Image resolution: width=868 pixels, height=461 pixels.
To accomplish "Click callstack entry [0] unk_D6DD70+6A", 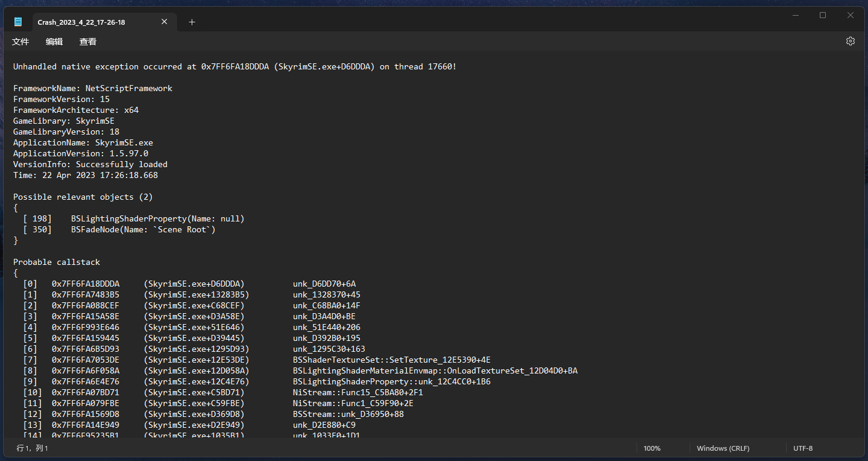I will coord(189,284).
